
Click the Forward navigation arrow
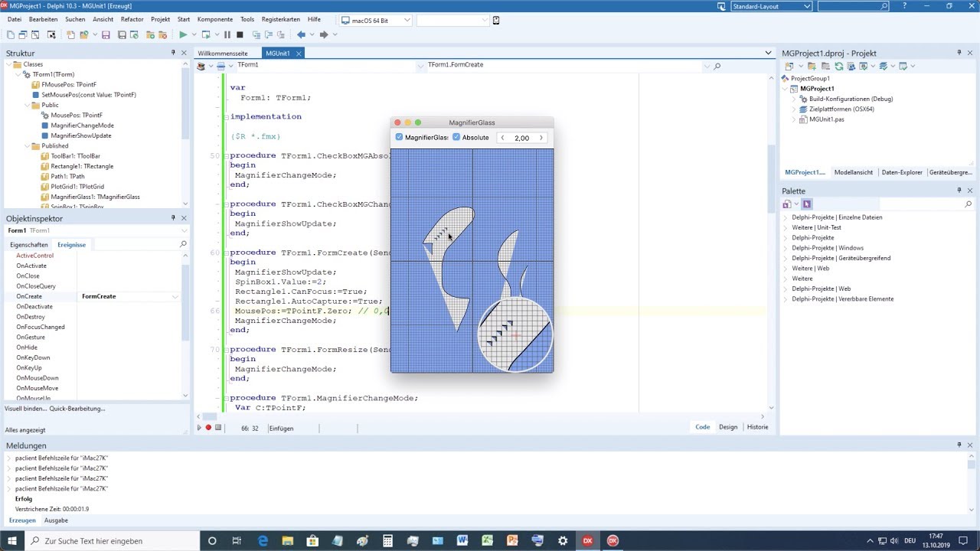pyautogui.click(x=324, y=34)
